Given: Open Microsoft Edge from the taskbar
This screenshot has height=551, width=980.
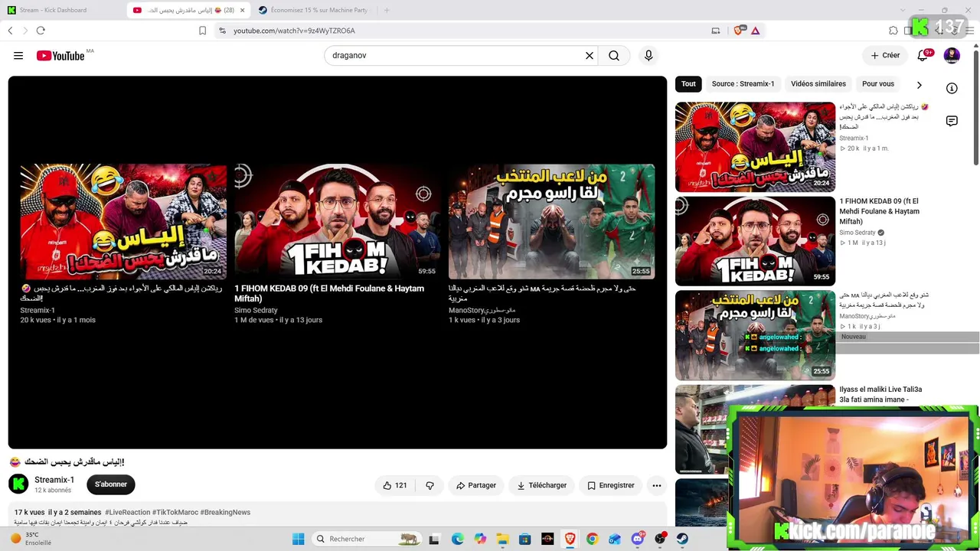Looking at the screenshot, I should coord(457,539).
